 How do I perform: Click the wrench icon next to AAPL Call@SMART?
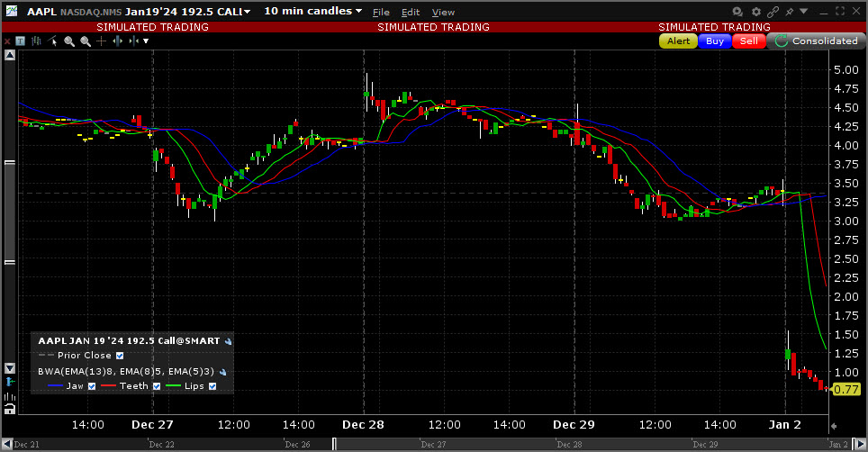pyautogui.click(x=228, y=341)
